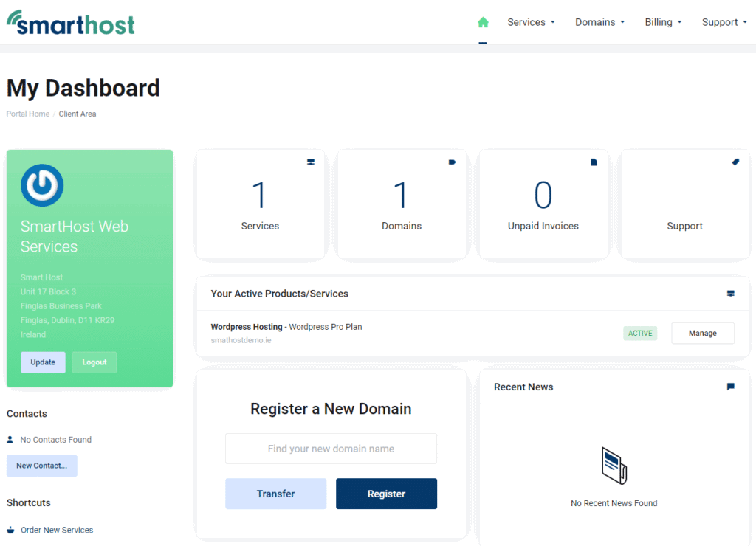
Task: Click the ticket icon on Support card
Action: click(735, 162)
